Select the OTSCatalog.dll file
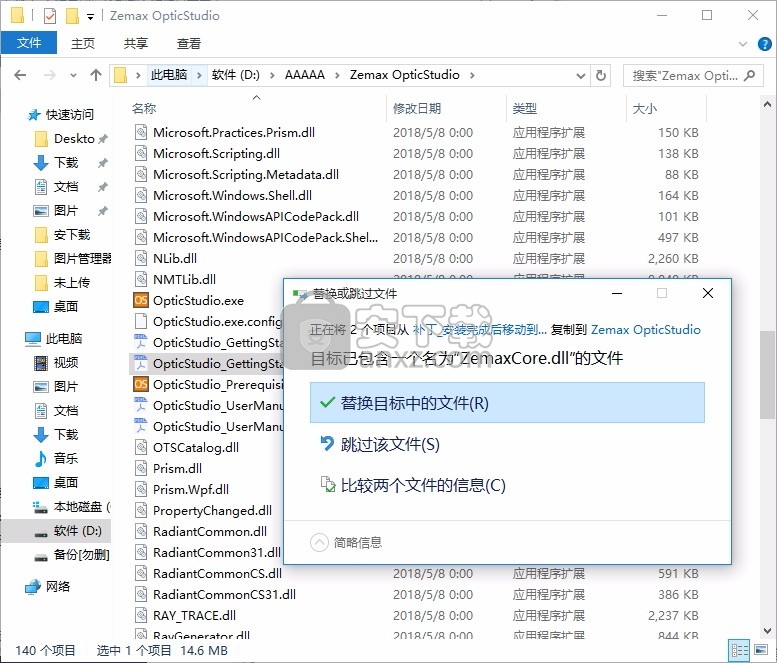The image size is (777, 663). 196,448
